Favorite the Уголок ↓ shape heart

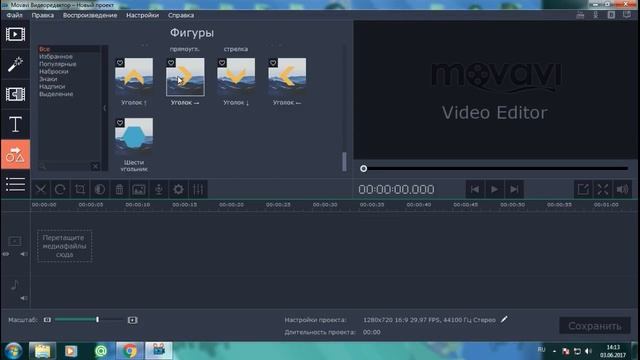(222, 63)
